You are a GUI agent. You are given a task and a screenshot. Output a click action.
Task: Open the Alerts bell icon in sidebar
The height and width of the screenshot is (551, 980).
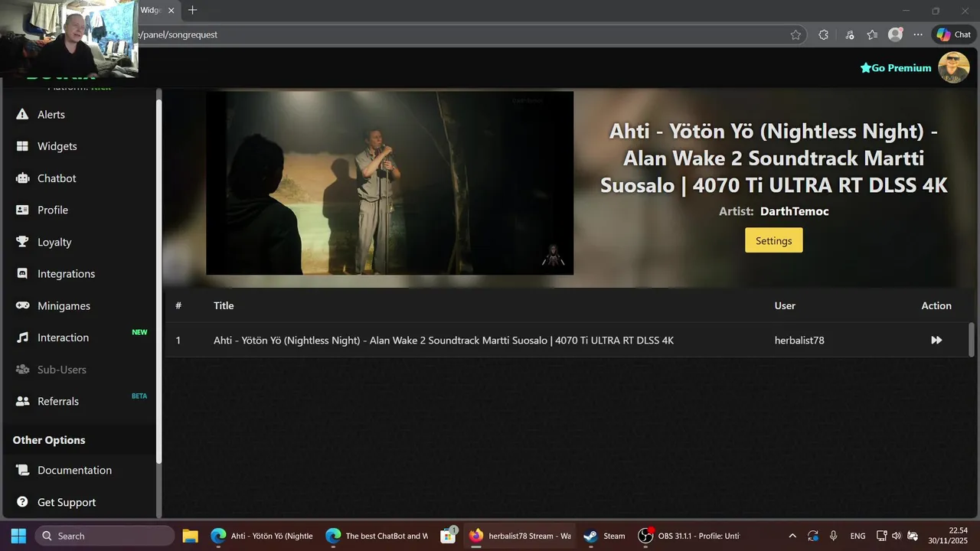point(22,114)
